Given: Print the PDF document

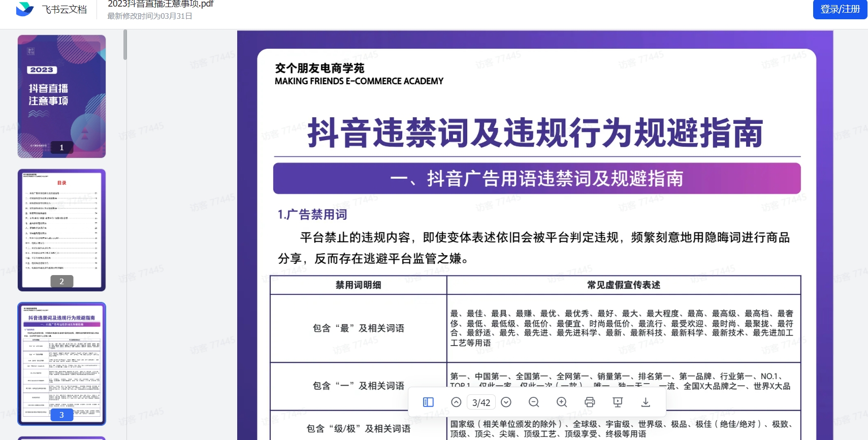Looking at the screenshot, I should [590, 402].
